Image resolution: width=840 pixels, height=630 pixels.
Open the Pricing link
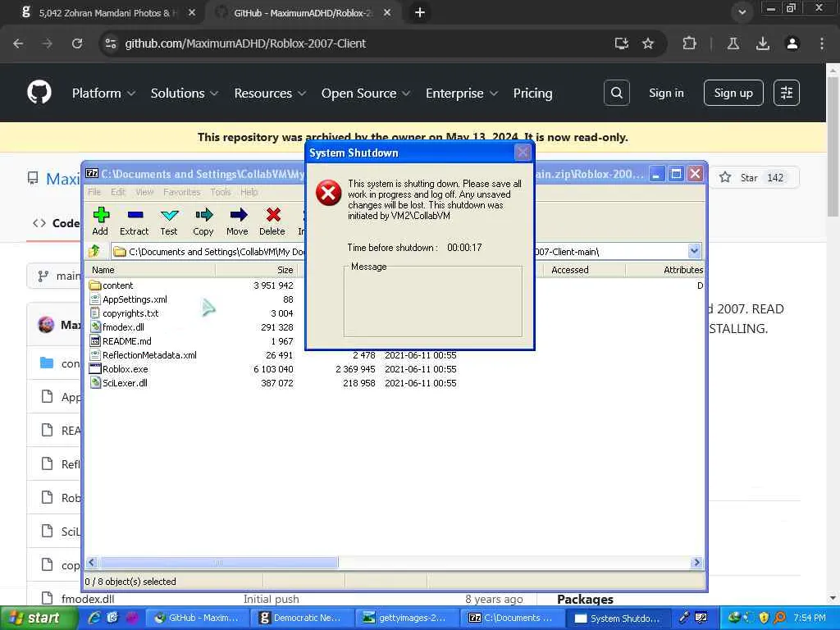(532, 94)
